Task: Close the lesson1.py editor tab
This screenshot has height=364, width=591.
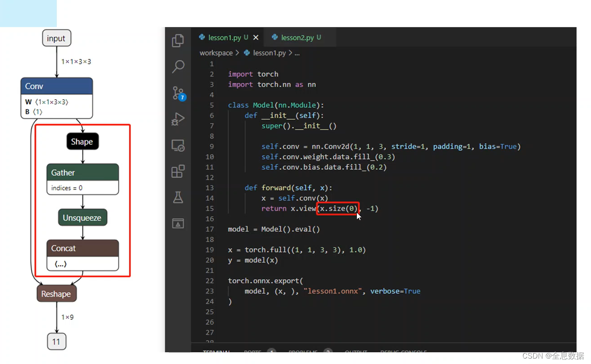Action: pos(256,37)
